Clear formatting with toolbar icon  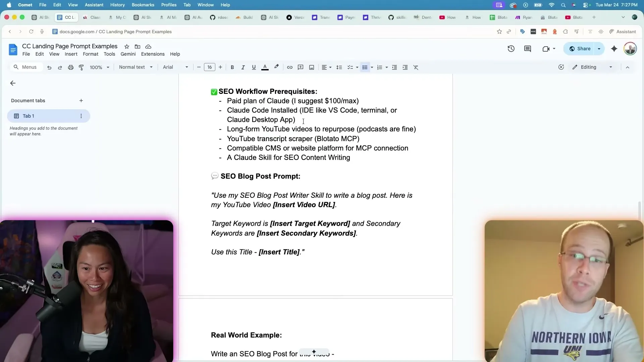click(x=416, y=67)
